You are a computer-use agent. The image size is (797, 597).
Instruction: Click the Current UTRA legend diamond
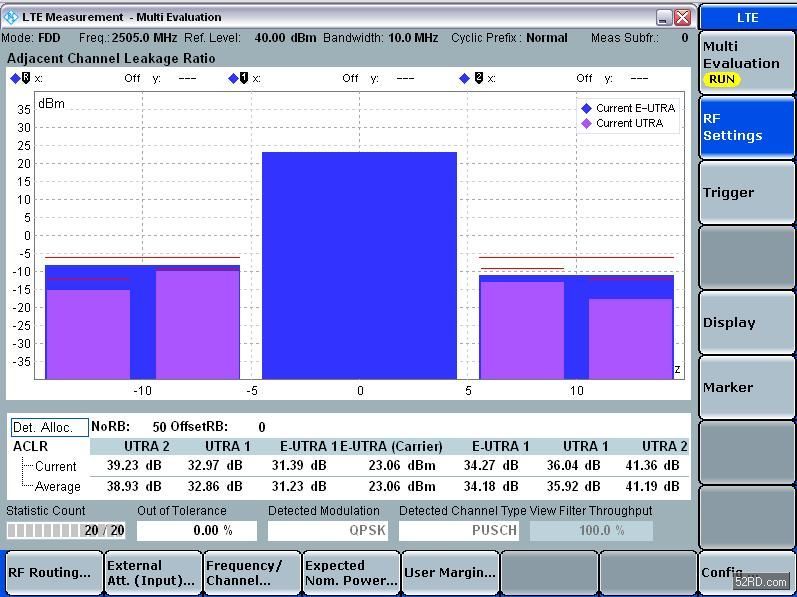pos(587,123)
